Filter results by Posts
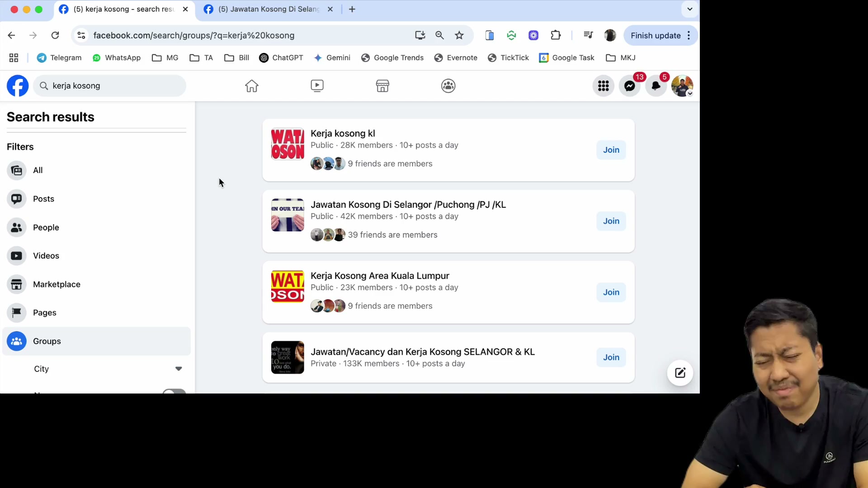The height and width of the screenshot is (488, 868). pos(96,199)
